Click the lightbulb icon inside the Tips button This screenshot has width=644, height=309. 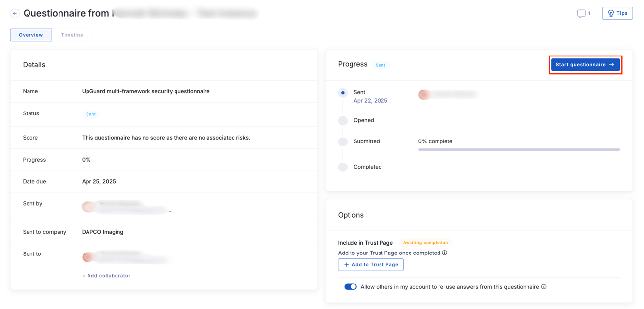coord(610,13)
